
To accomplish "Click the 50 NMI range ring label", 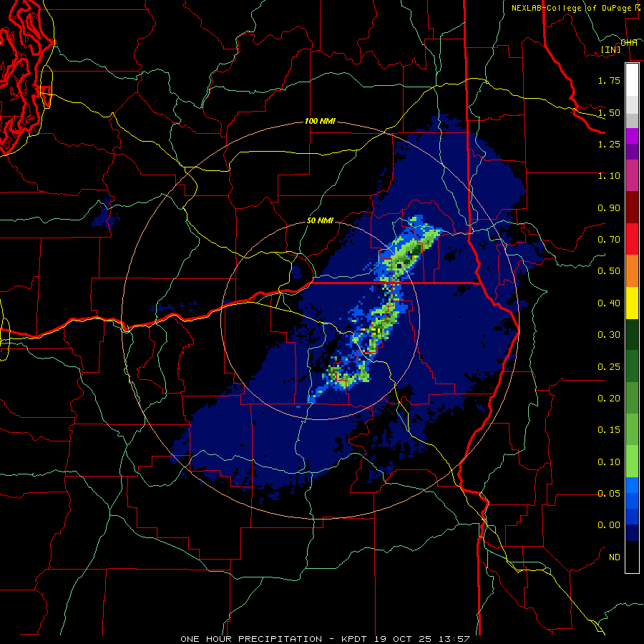I will coord(320,220).
